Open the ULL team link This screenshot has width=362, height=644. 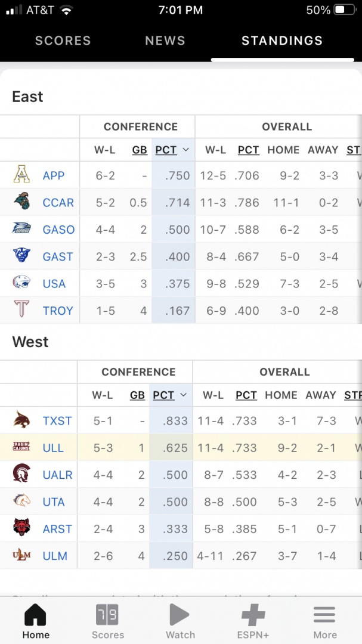(53, 448)
